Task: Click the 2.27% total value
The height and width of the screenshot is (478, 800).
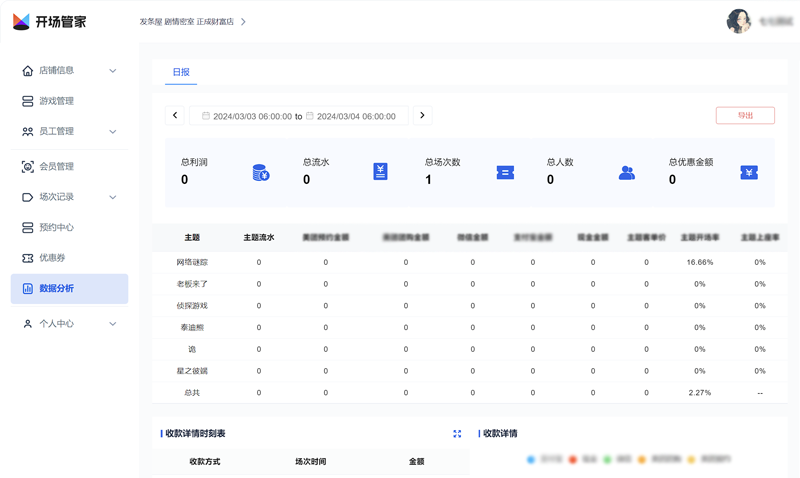Action: coord(699,393)
